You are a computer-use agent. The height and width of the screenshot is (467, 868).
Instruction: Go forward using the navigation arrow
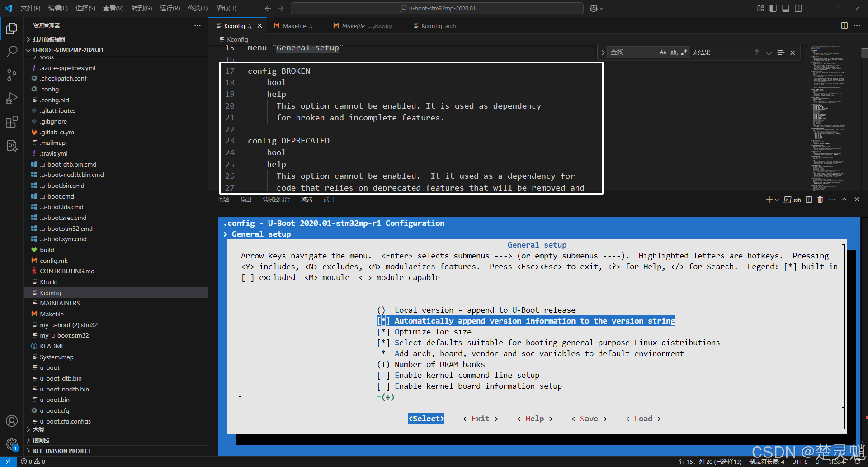281,8
